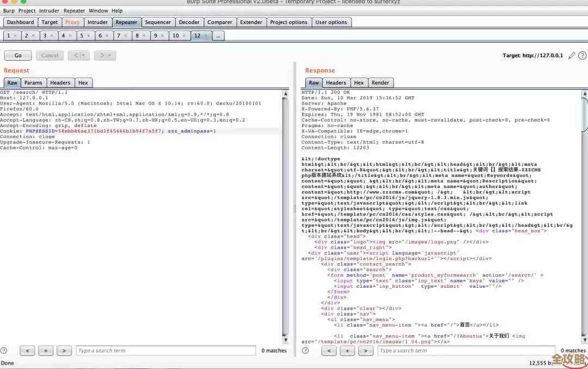588x369 pixels.
Task: Click the Go button to send request
Action: coord(18,55)
